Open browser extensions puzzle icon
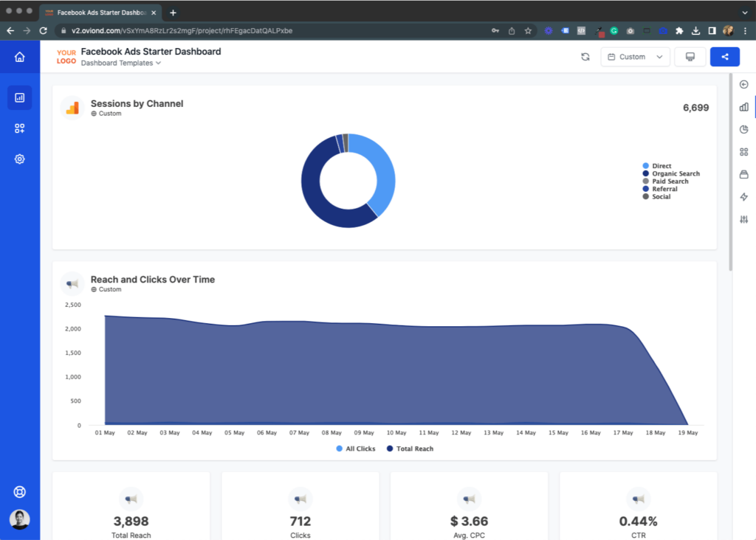Screen dimensions: 756x540 point(679,31)
